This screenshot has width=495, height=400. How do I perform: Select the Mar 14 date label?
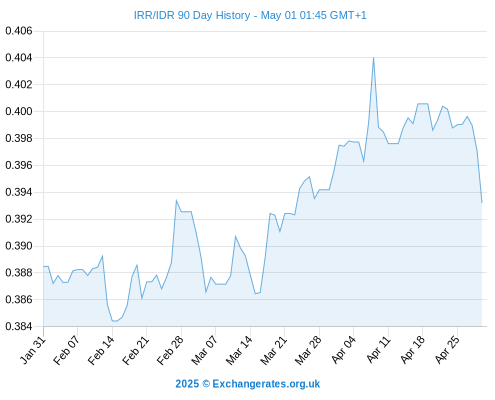pyautogui.click(x=239, y=350)
